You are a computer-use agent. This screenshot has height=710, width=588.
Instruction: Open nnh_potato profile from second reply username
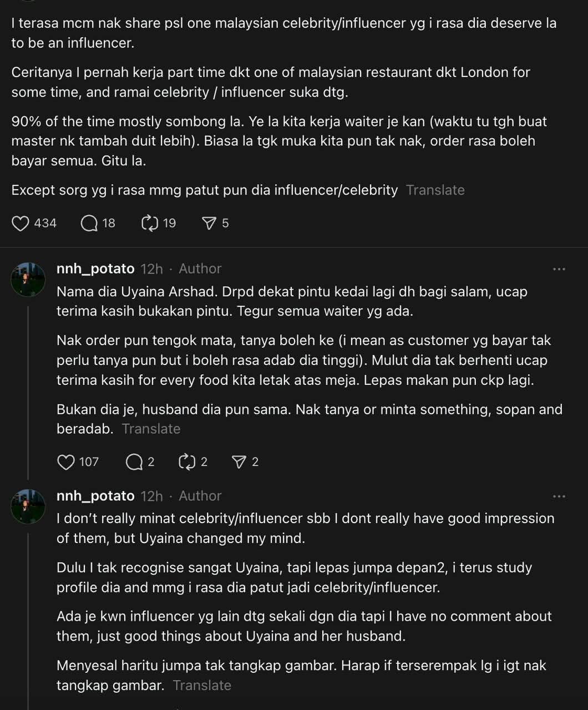point(95,496)
